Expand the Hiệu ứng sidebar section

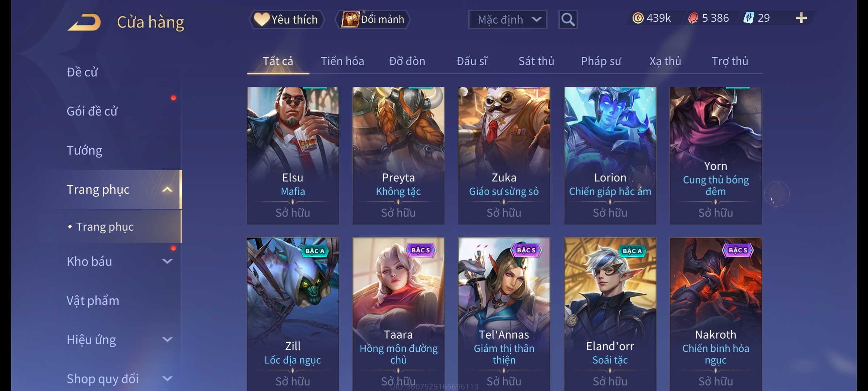167,339
